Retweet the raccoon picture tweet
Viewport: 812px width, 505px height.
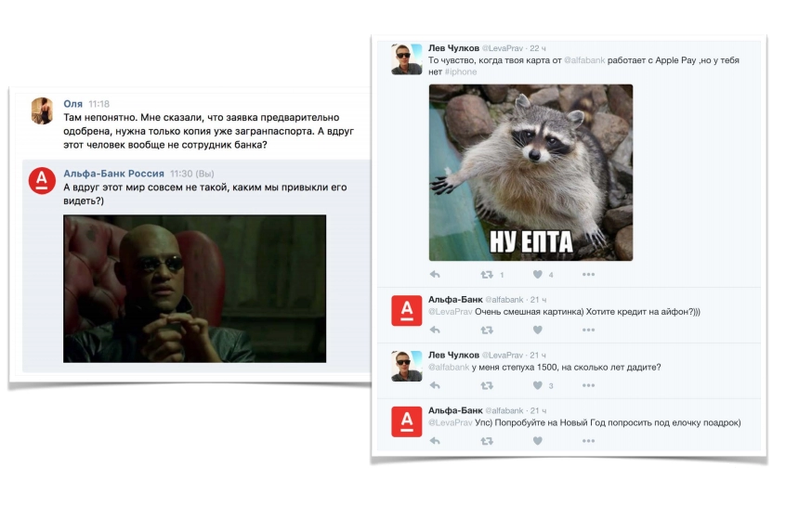(487, 275)
